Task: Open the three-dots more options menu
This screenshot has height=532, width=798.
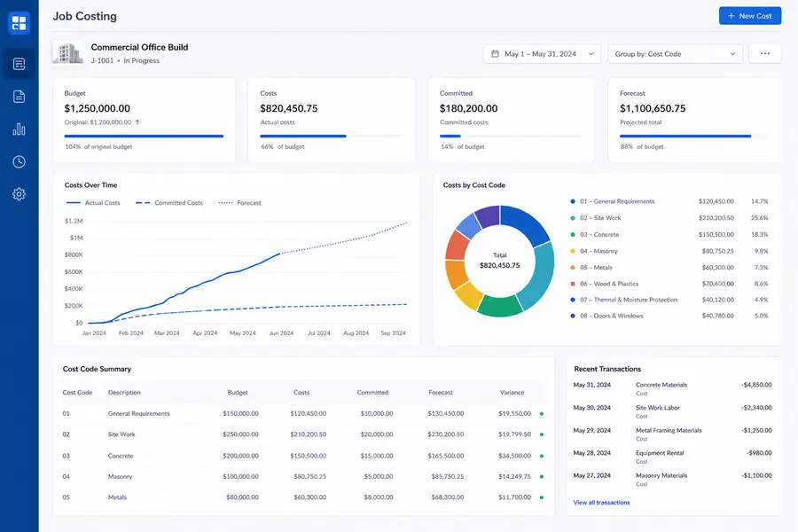Action: (765, 53)
